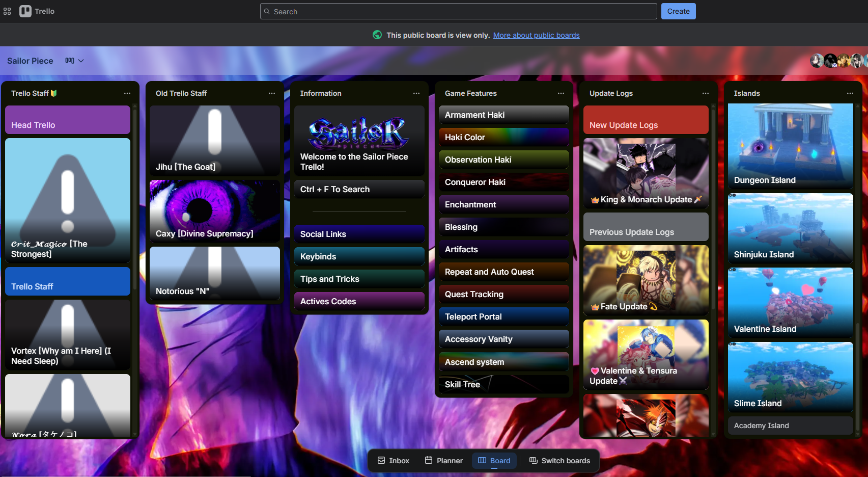This screenshot has height=477, width=868.
Task: Click inside the Search input field
Action: 457,11
